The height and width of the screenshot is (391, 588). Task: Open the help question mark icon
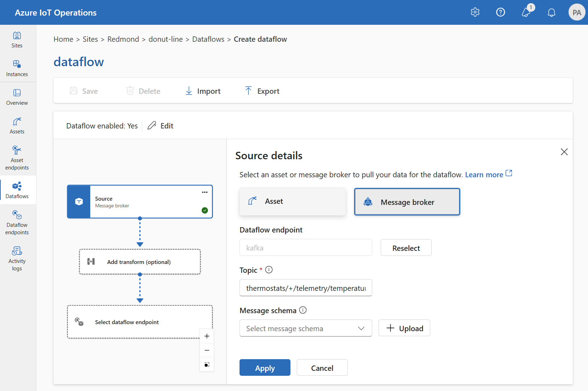click(501, 12)
